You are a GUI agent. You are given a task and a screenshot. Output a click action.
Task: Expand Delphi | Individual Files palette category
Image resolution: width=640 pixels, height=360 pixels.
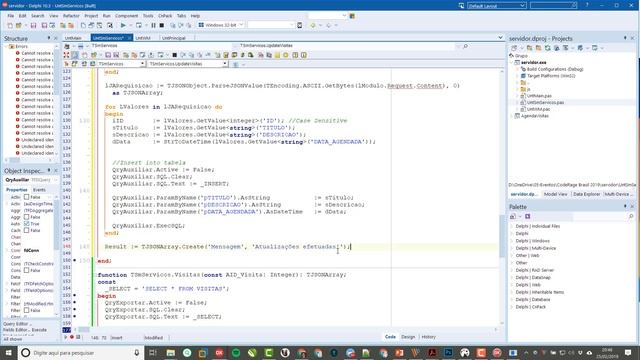[x=512, y=226]
